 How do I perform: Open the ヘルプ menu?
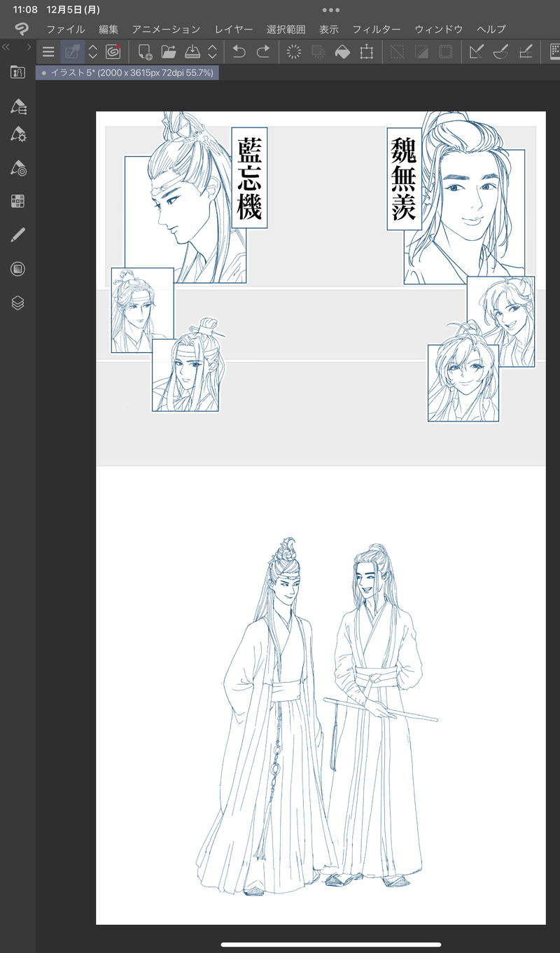[491, 29]
